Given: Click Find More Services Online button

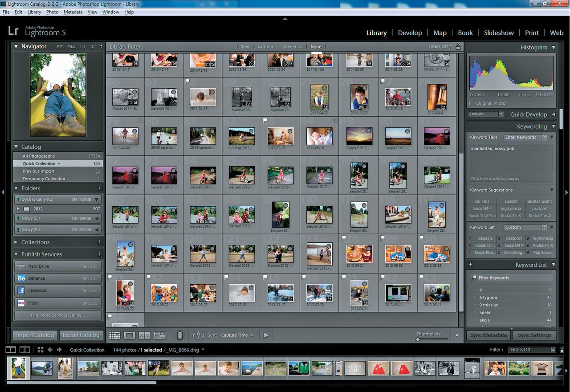Looking at the screenshot, I should tap(58, 315).
